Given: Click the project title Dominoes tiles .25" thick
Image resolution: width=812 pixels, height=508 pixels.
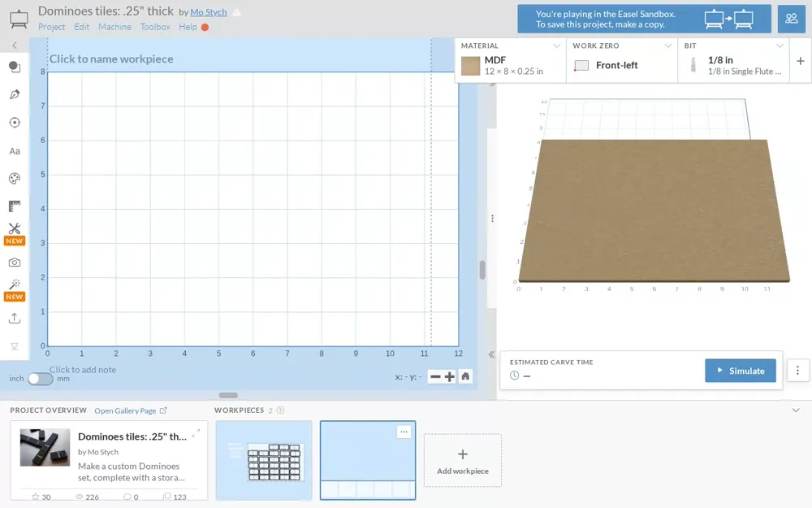Looking at the screenshot, I should (106, 11).
